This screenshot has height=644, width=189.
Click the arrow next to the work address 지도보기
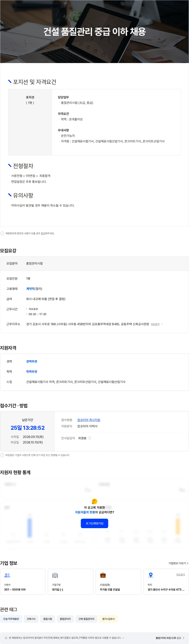(x=162, y=324)
